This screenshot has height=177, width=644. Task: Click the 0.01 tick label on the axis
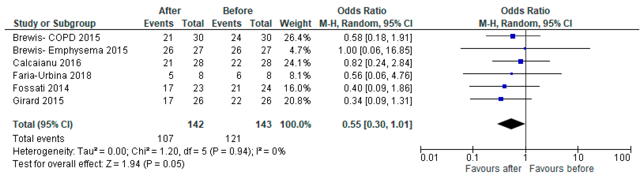(429, 158)
